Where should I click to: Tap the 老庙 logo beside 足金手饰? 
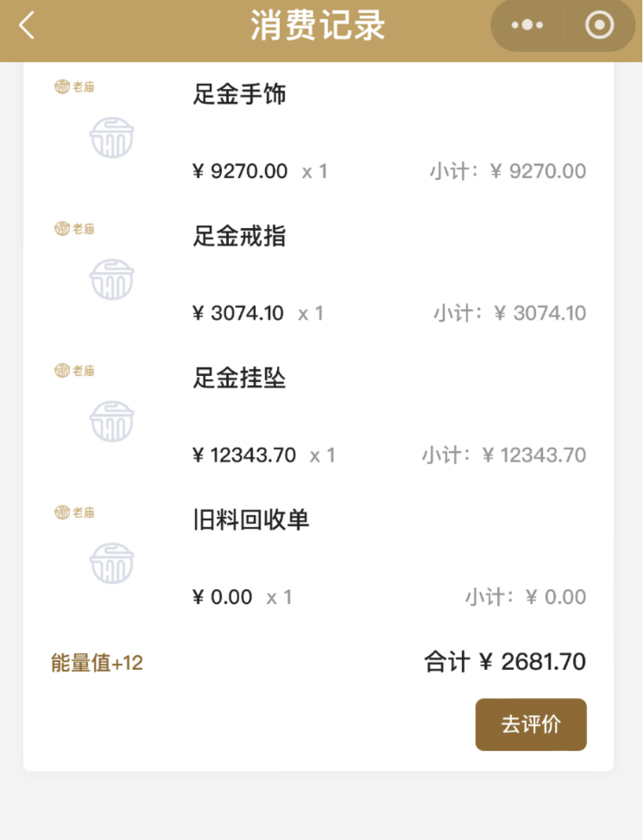point(74,87)
